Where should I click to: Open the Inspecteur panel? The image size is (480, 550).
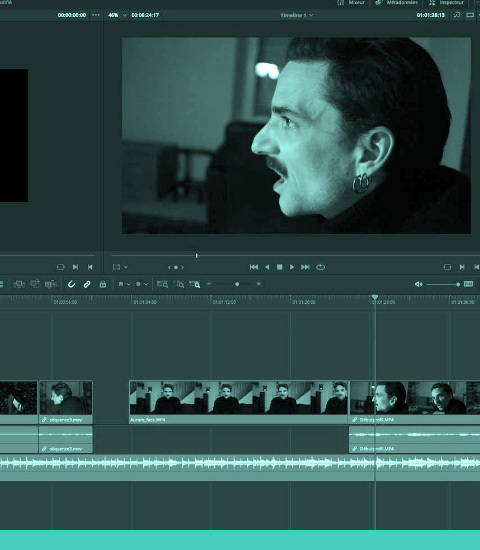coord(446,2)
